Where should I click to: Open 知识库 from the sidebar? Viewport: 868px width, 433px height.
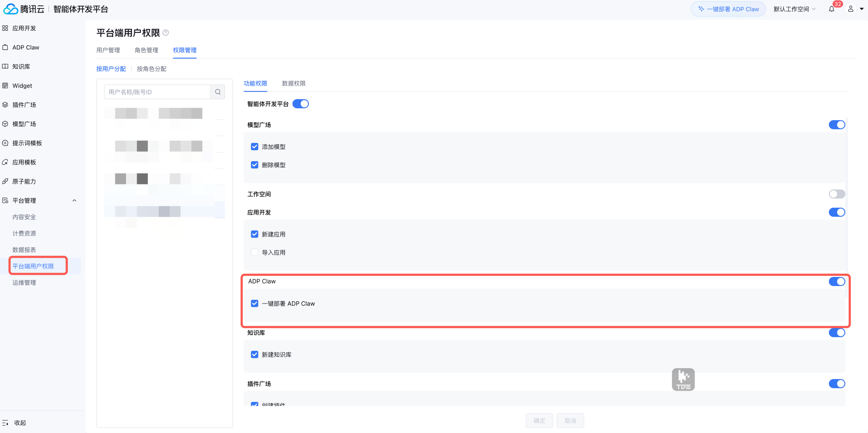click(21, 67)
